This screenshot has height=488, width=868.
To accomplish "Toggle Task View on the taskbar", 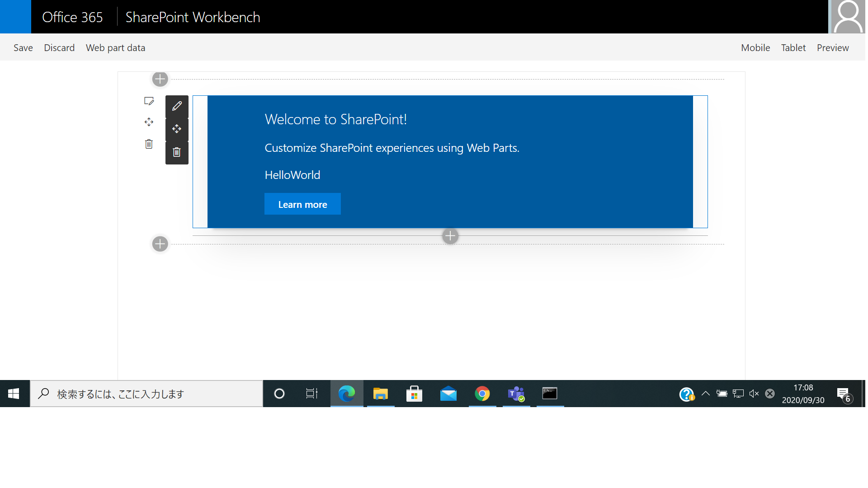I will pos(311,394).
